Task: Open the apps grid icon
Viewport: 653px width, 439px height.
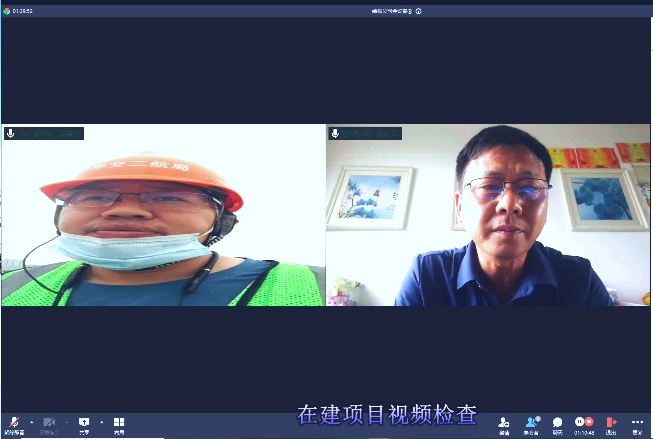Action: tap(119, 423)
